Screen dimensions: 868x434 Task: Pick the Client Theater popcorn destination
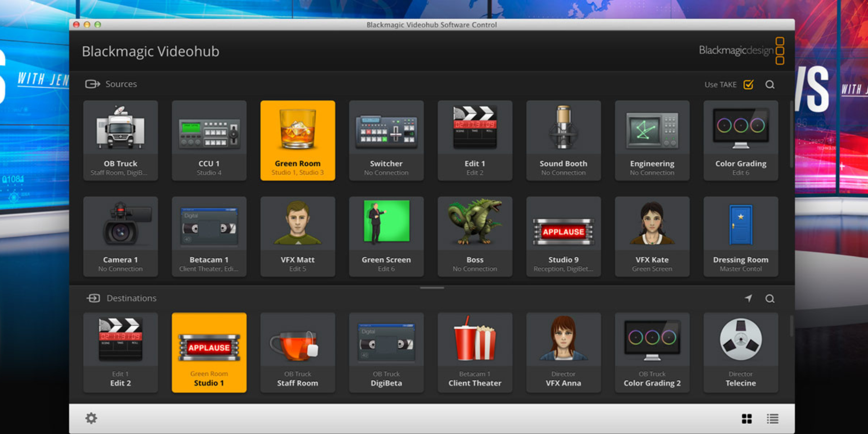coord(475,353)
